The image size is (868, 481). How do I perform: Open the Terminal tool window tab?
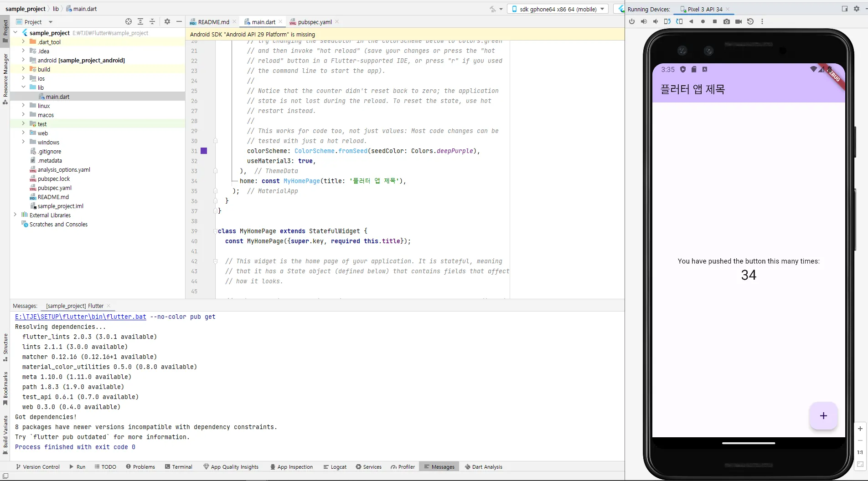point(178,467)
